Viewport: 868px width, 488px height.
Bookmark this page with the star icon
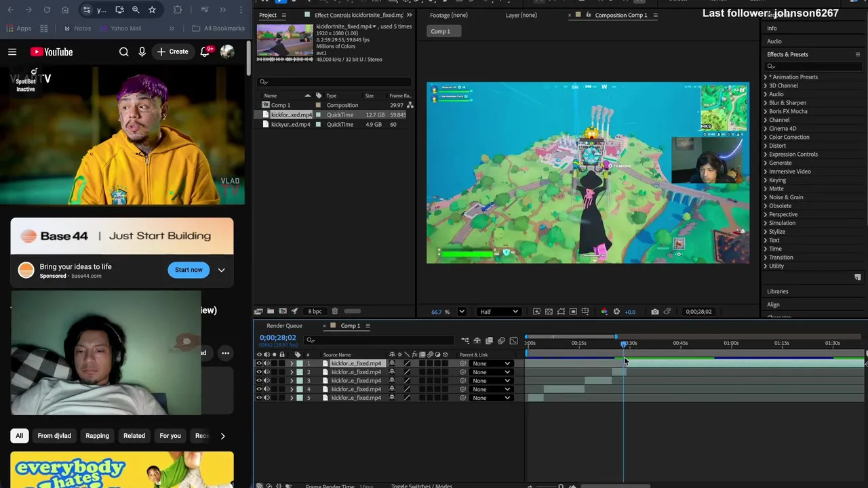(x=152, y=9)
